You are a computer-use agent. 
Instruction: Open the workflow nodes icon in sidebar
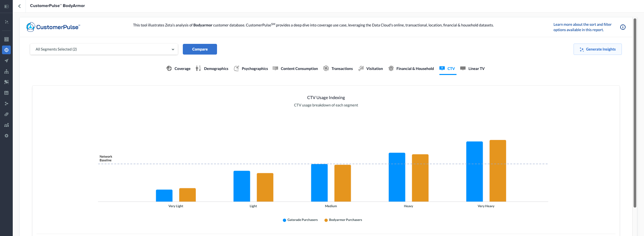pyautogui.click(x=6, y=103)
